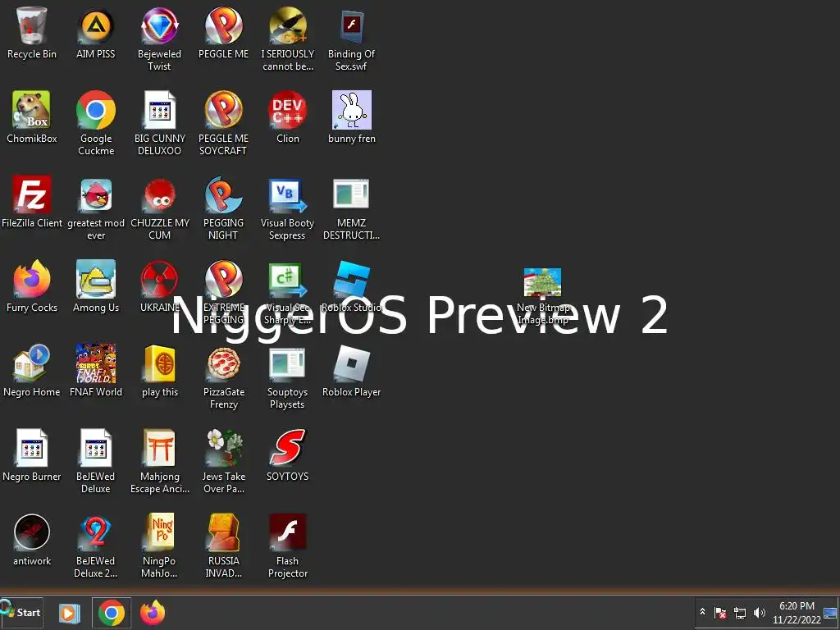This screenshot has height=630, width=840.
Task: Select the New Bitmap Image.bmp file
Action: point(543,296)
